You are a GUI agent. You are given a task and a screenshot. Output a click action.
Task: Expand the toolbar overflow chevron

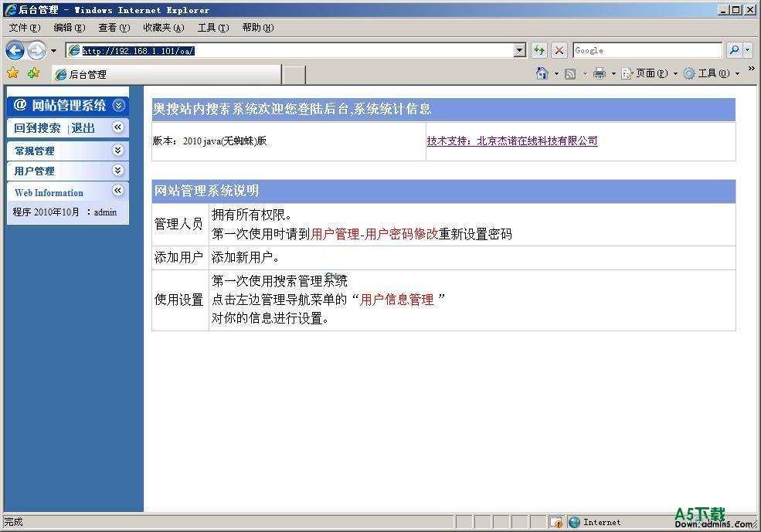(752, 69)
